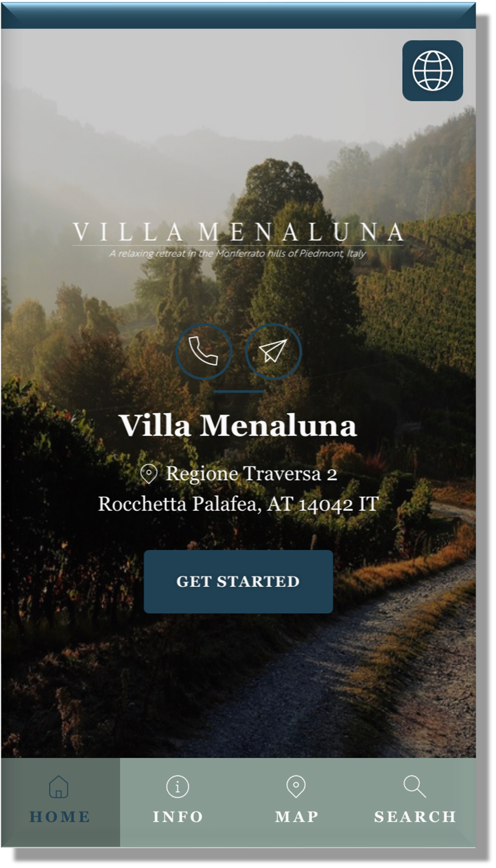This screenshot has height=868, width=496.
Task: Click the magnifying glass search icon
Action: point(415,787)
